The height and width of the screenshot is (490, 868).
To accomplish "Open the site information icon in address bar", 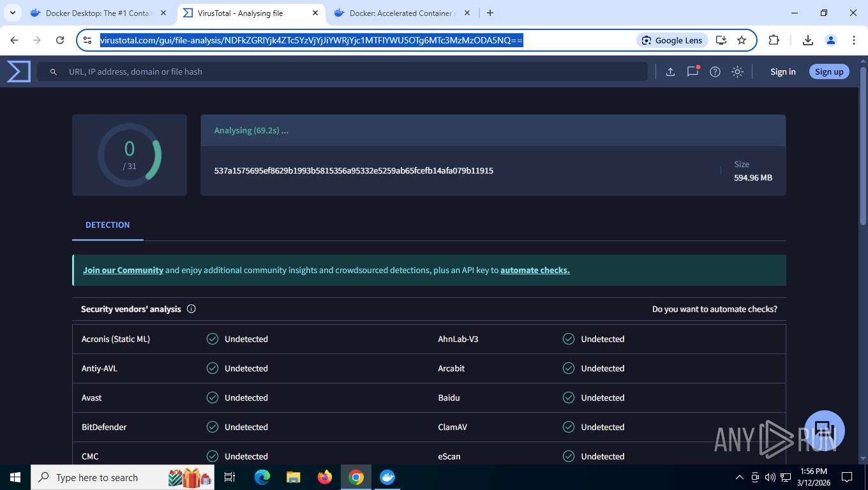I will [88, 40].
